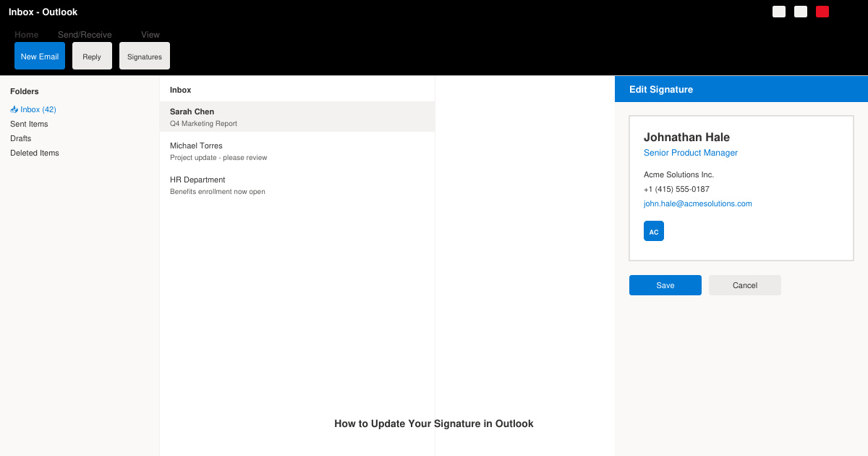Open the Signatures button
Viewport: 868px width, 456px height.
point(145,56)
